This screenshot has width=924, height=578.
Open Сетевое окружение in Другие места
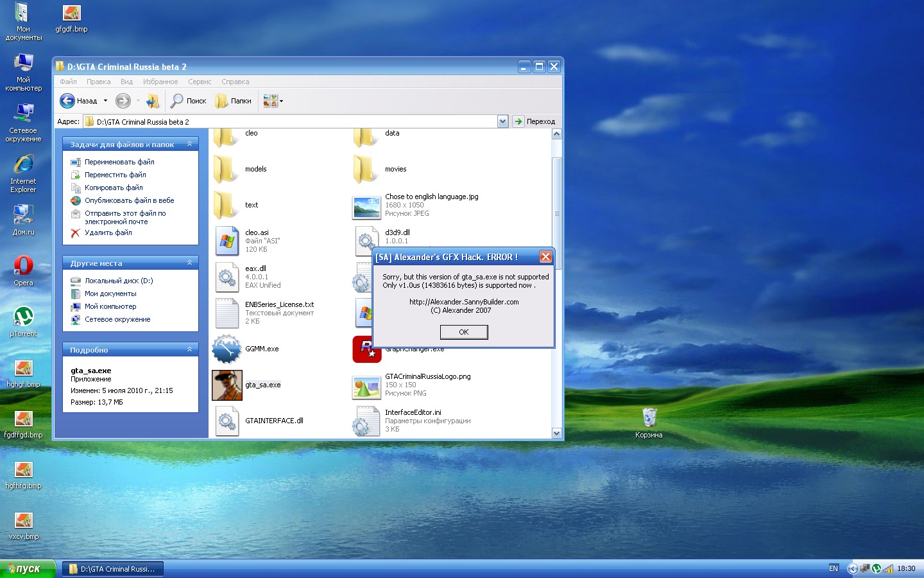(x=117, y=319)
